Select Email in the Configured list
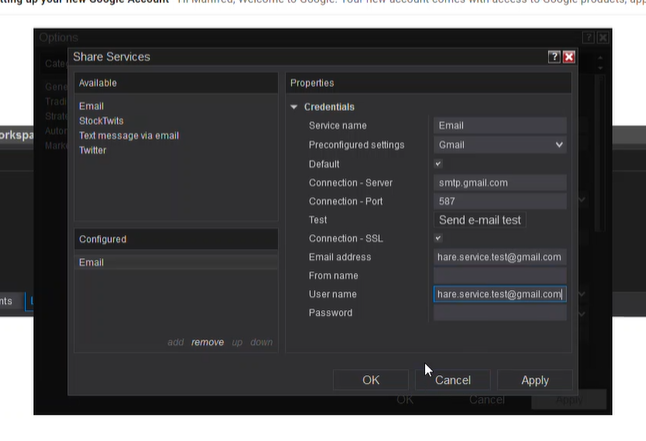 (x=176, y=263)
